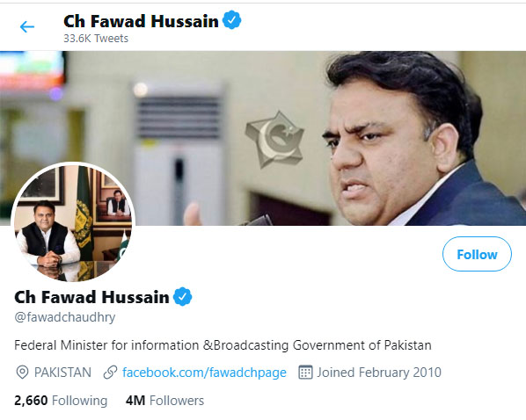Click the back arrow icon
526x420 pixels.
click(x=27, y=27)
